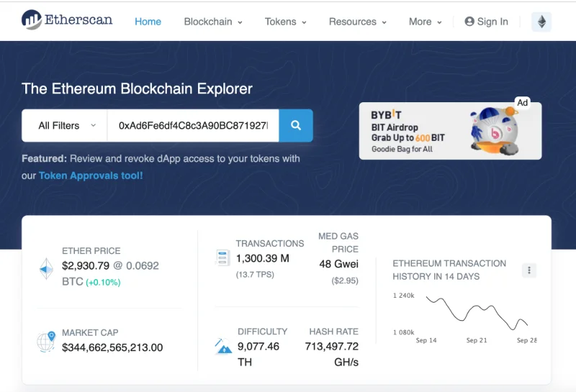Expand the More menu
This screenshot has width=576, height=392.
[x=425, y=22]
